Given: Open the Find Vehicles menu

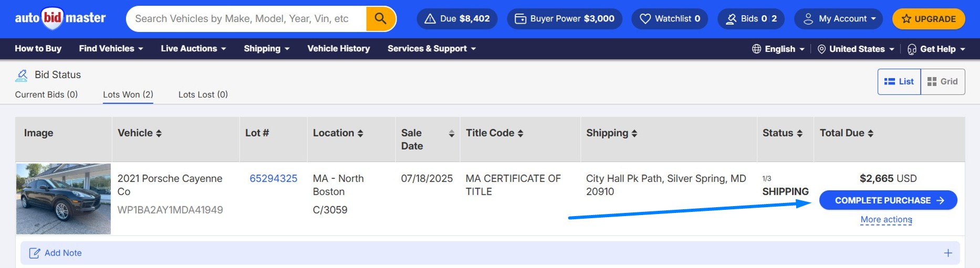Looking at the screenshot, I should pos(111,49).
